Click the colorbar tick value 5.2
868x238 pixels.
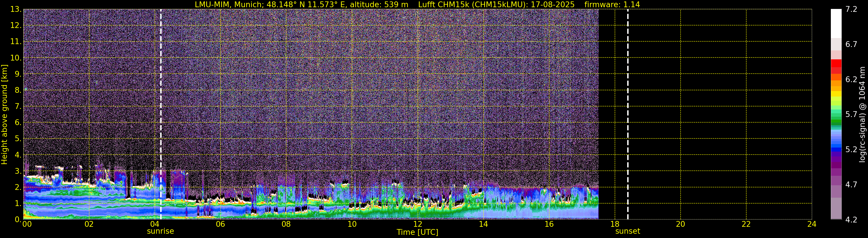(x=851, y=149)
